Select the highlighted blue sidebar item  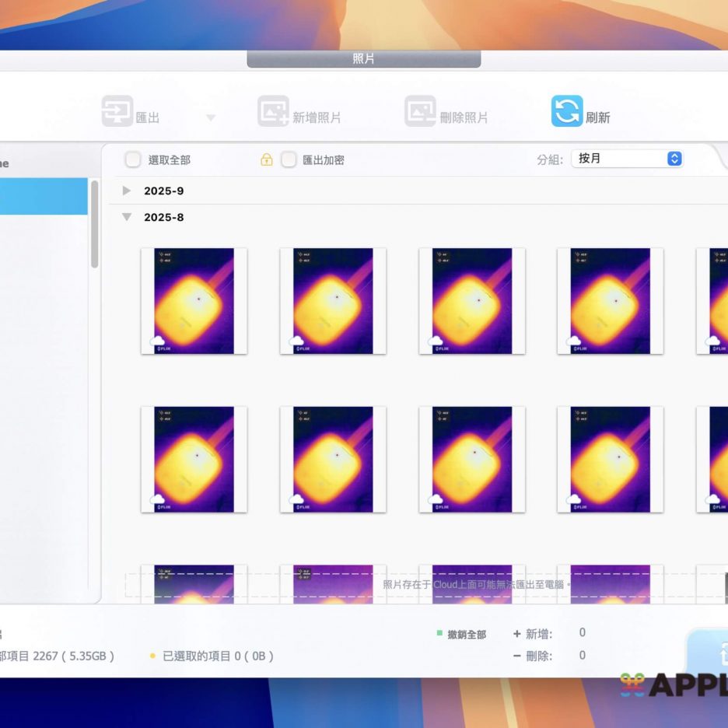click(x=44, y=196)
